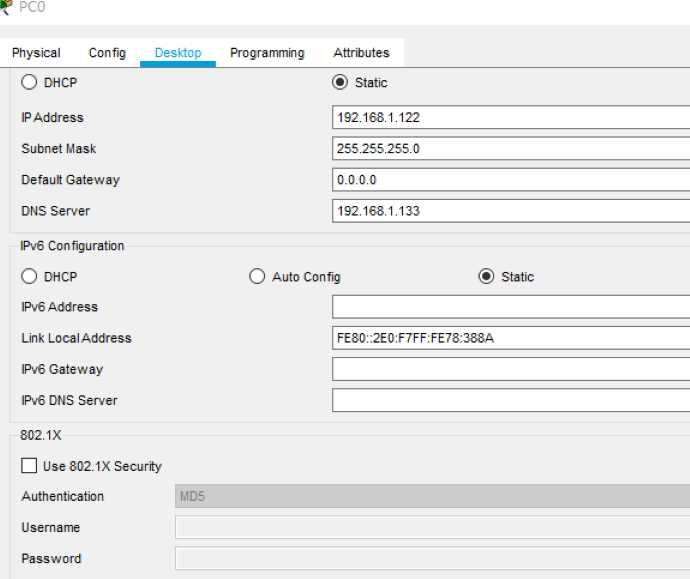690x579 pixels.
Task: Select IPv6 Static radio button
Action: pyautogui.click(x=486, y=276)
